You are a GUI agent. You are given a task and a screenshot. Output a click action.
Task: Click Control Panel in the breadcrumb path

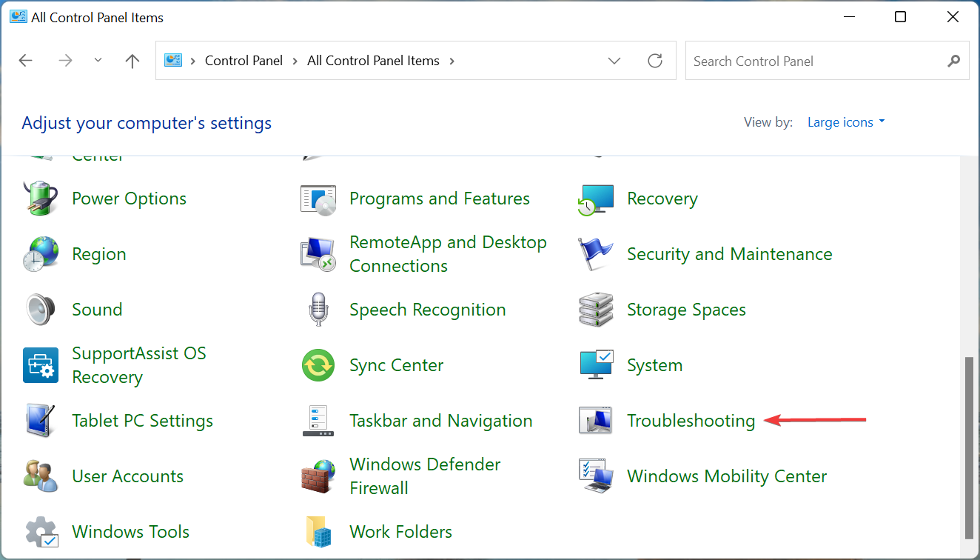click(x=244, y=61)
